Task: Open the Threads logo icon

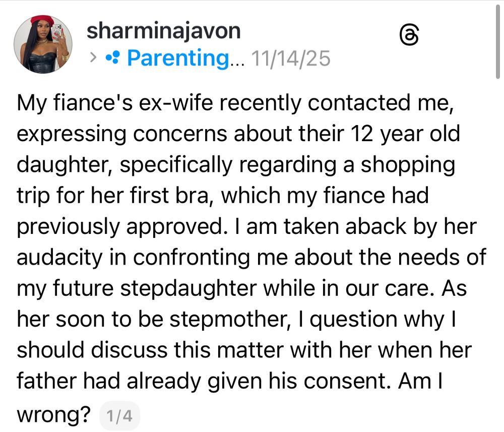Action: click(x=409, y=35)
